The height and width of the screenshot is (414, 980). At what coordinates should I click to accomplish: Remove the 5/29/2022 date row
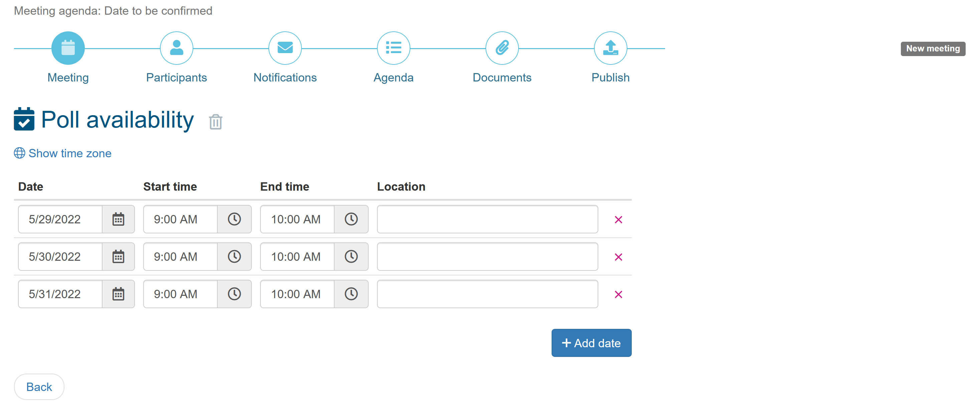[618, 220]
